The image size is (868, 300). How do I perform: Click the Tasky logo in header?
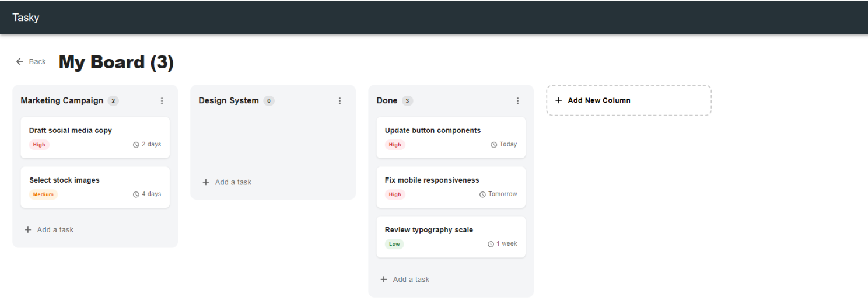pos(26,18)
